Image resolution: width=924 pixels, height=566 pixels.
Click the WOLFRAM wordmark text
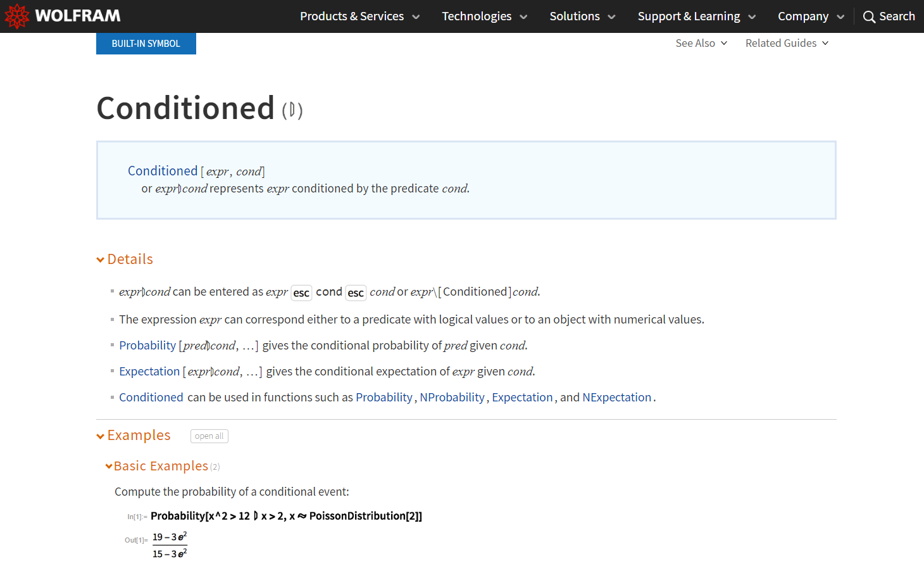pyautogui.click(x=78, y=16)
